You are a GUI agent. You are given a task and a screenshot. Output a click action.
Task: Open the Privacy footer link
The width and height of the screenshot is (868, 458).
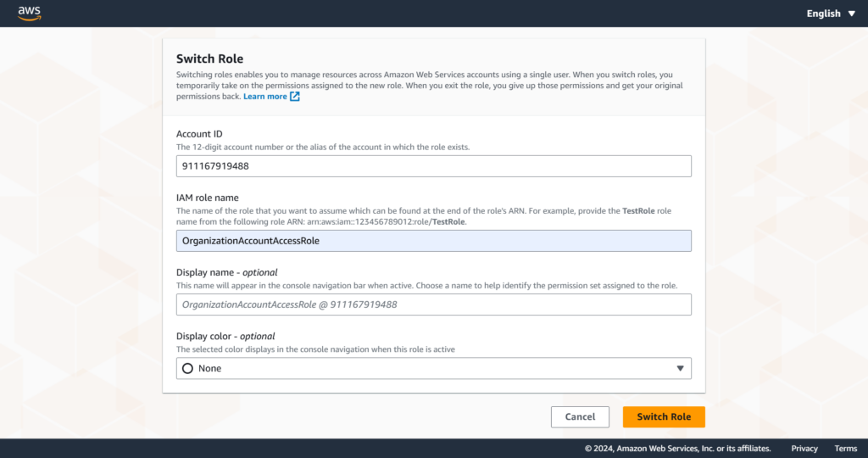804,449
